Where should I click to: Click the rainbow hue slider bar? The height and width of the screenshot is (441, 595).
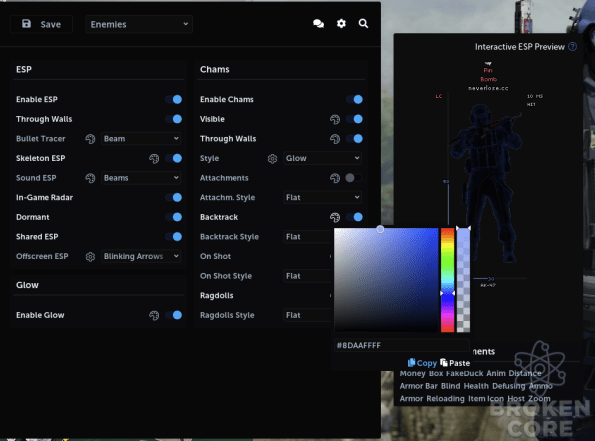(447, 280)
